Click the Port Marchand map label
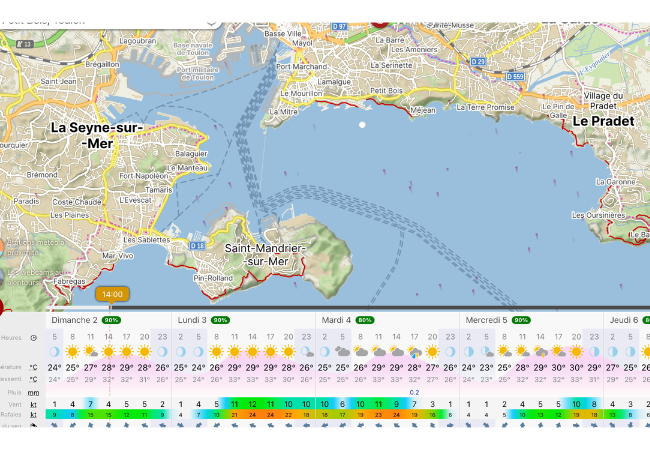 pyautogui.click(x=302, y=66)
